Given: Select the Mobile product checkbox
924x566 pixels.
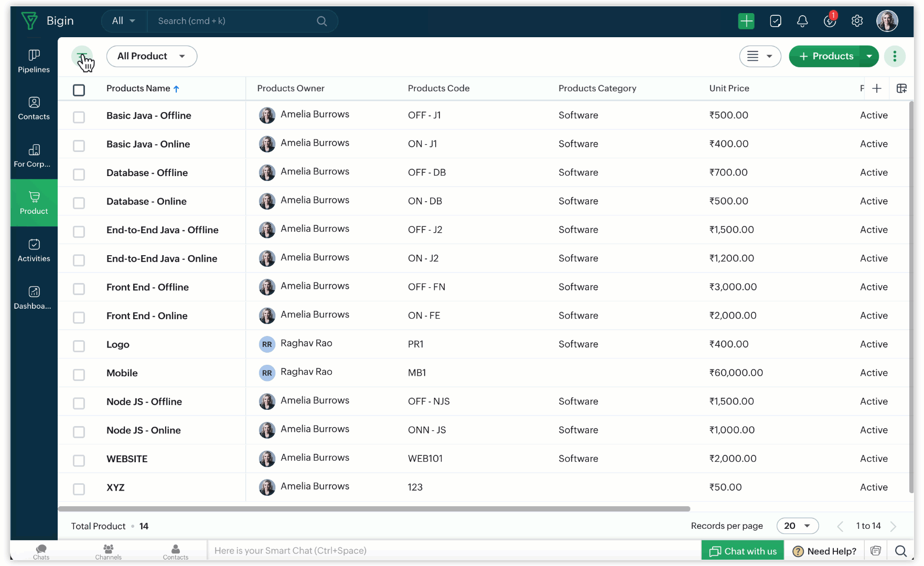Looking at the screenshot, I should [79, 374].
